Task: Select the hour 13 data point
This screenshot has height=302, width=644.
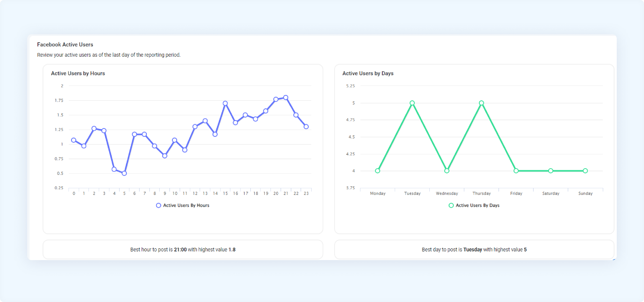Action: (x=205, y=121)
